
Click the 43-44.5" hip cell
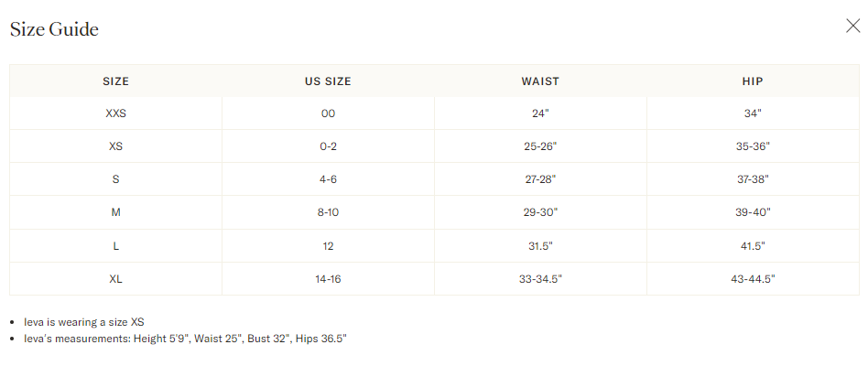(753, 278)
